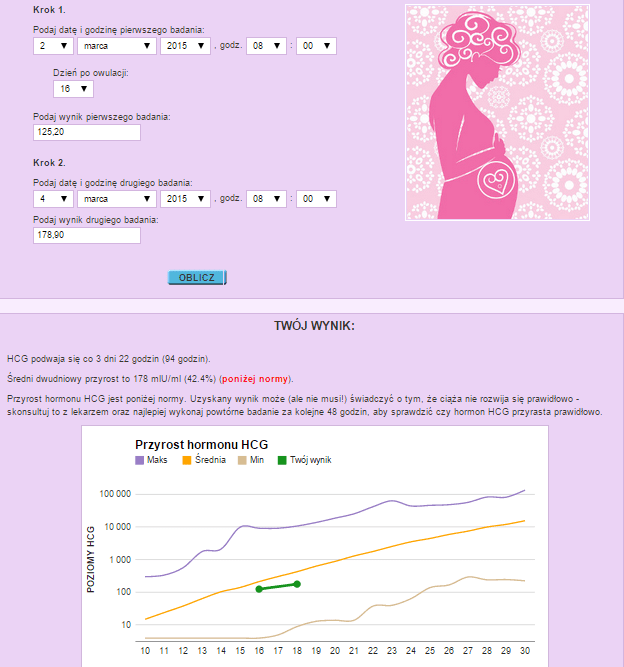Click the green Twój wynik legend swatch
Image resolution: width=624 pixels, height=667 pixels.
[x=284, y=460]
